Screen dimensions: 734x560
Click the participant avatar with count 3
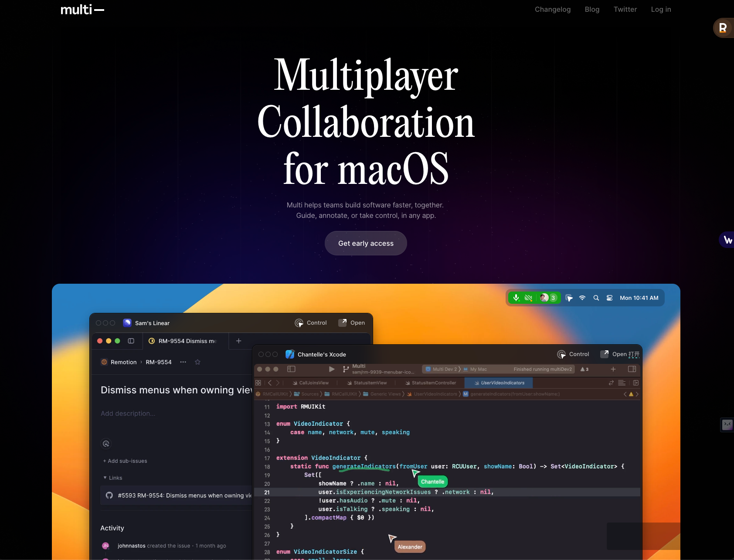click(548, 298)
